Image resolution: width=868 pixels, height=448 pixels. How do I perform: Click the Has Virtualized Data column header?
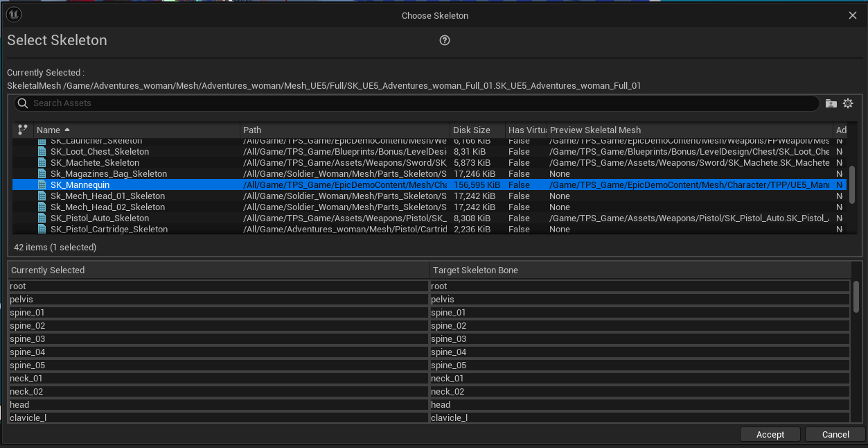(x=526, y=130)
